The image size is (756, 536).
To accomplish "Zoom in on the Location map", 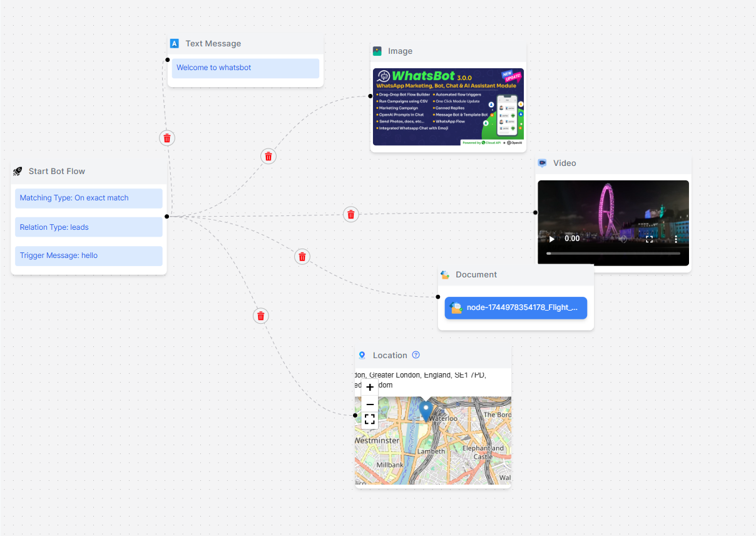I will click(x=370, y=388).
